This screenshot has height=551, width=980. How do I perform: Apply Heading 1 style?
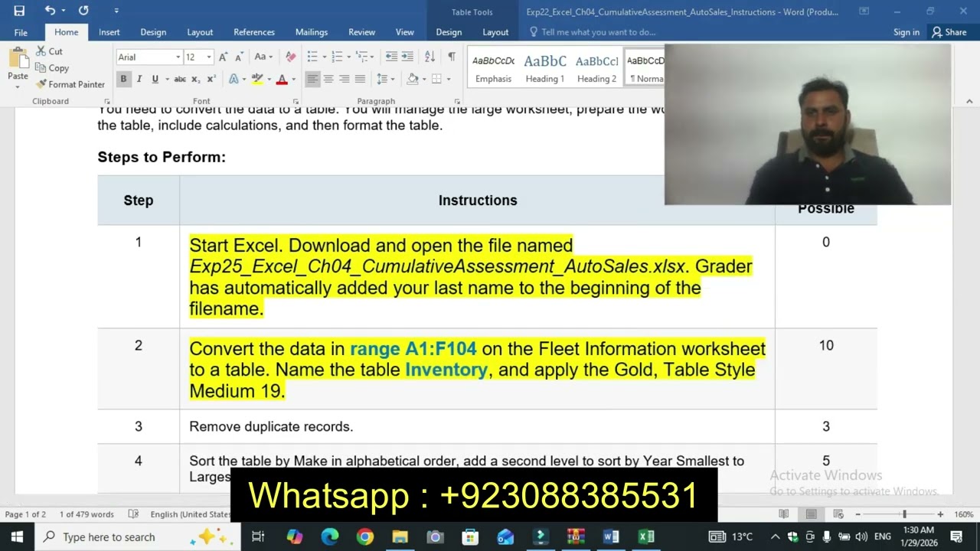click(x=544, y=68)
